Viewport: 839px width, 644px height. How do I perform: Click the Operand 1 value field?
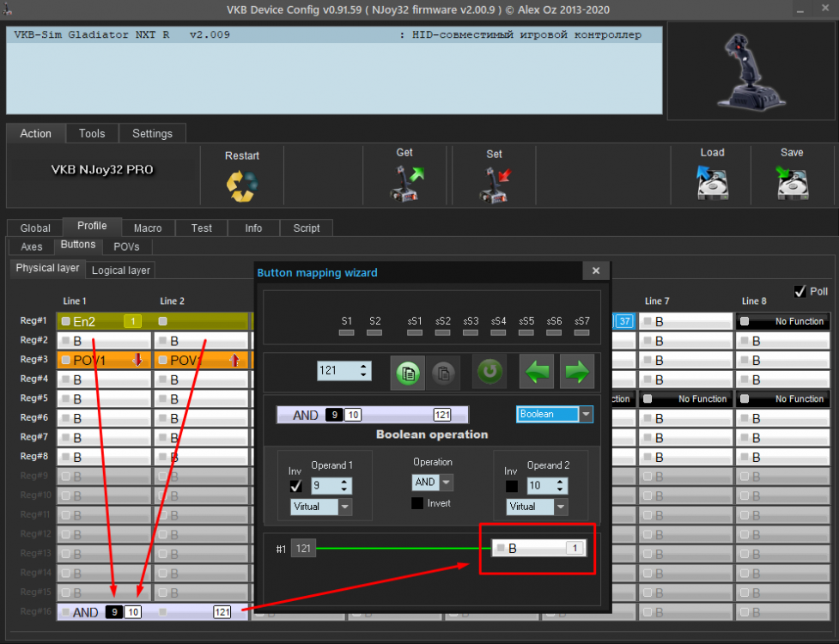coord(325,486)
